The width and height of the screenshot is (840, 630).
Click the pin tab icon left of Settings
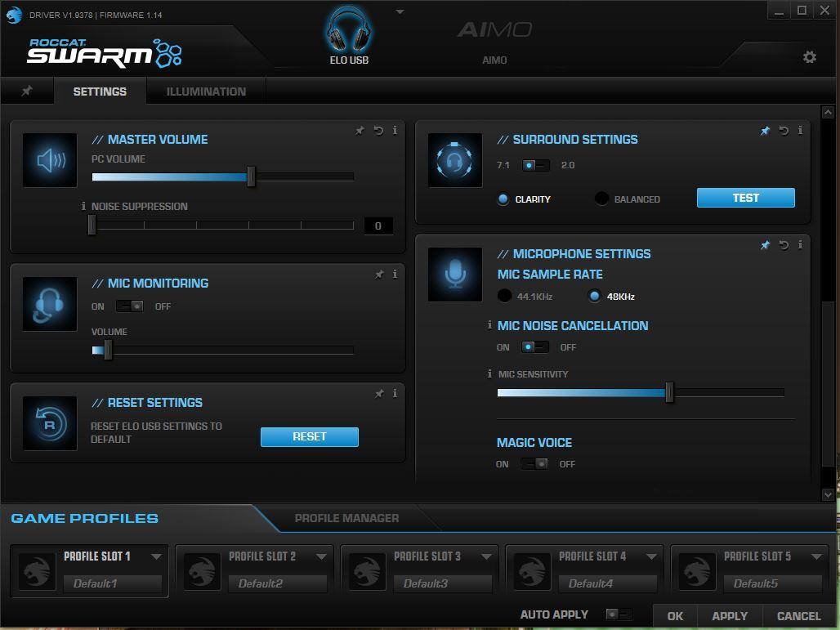(27, 92)
